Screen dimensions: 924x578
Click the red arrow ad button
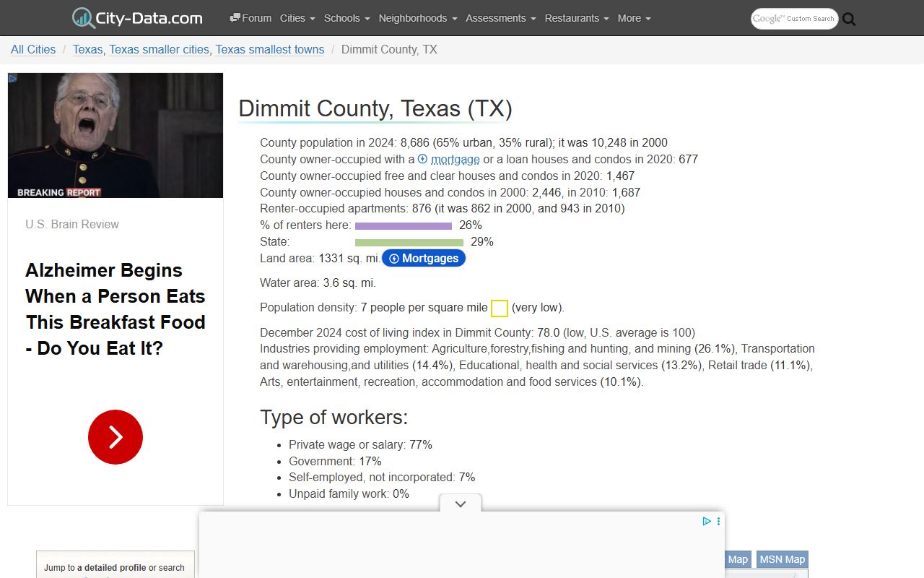115,437
